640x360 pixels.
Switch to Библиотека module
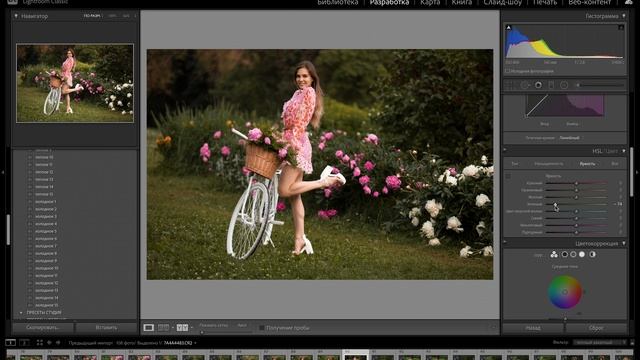click(338, 2)
